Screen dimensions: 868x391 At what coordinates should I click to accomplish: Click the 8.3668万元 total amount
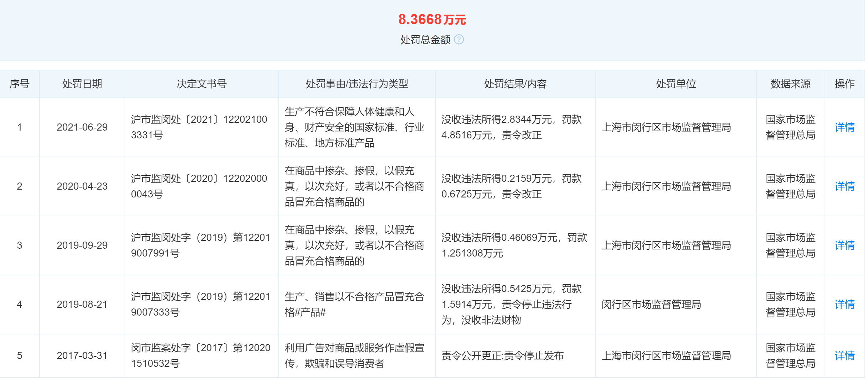coord(432,20)
